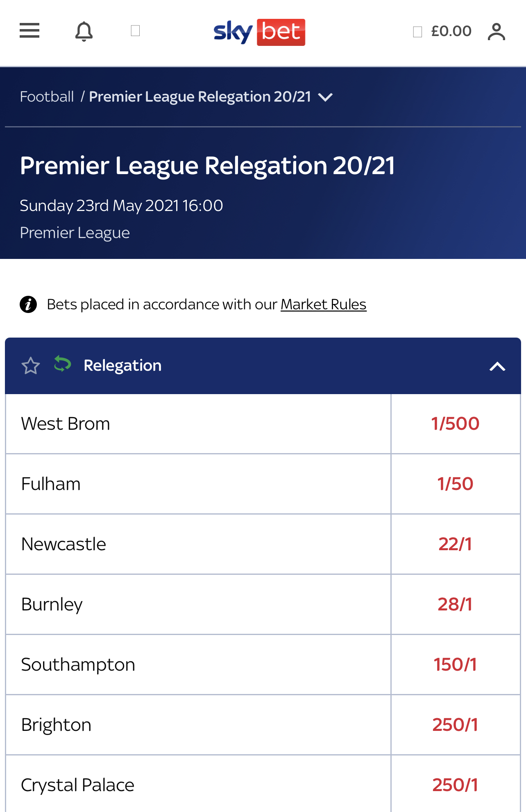Screen dimensions: 526x812
Task: Click the icon next to the £0.00 balance
Action: (417, 32)
